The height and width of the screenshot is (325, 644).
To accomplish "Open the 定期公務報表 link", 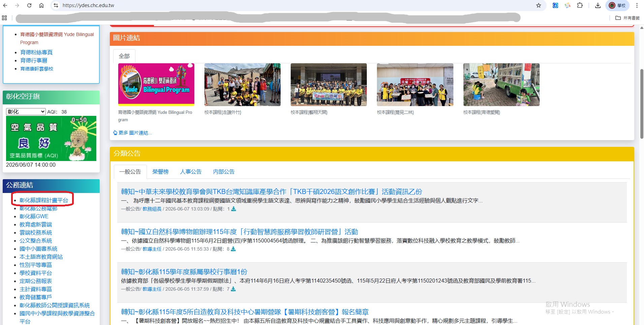I will point(36,281).
